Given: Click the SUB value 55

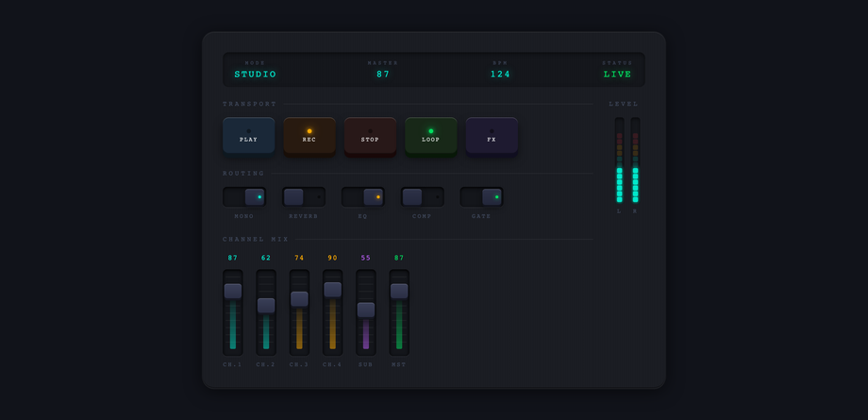Looking at the screenshot, I should (x=365, y=259).
